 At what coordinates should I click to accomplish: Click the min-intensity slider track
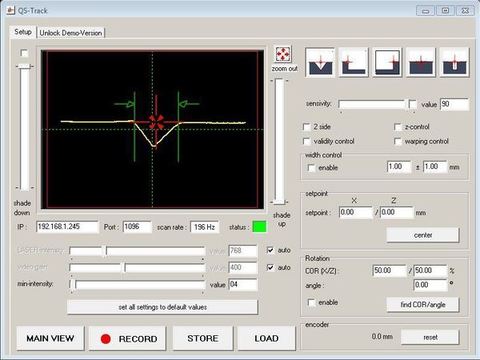137,285
